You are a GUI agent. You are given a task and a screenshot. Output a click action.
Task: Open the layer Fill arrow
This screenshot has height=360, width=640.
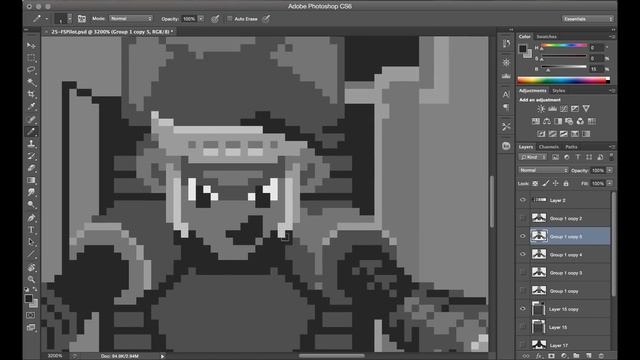click(x=609, y=184)
